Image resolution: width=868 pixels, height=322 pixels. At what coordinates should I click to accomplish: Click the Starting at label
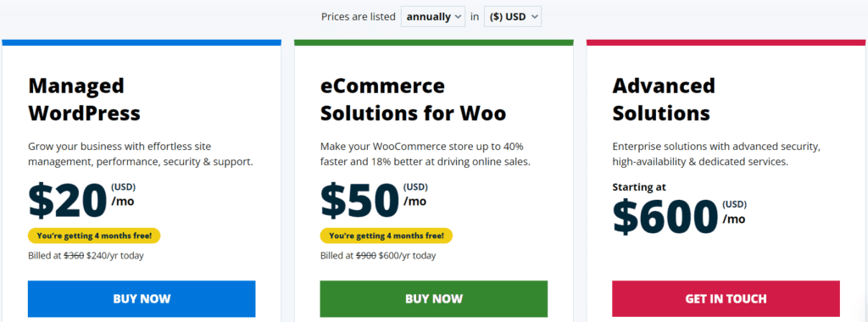[639, 187]
